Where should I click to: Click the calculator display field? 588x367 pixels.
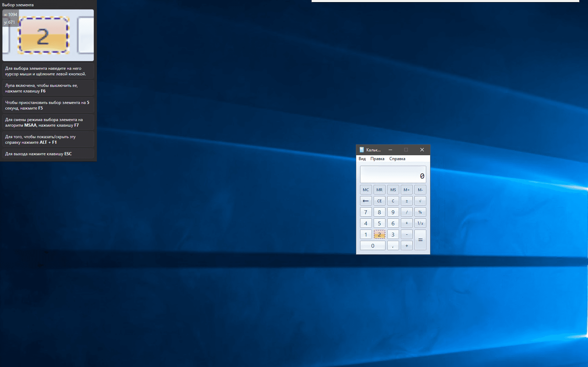click(393, 174)
